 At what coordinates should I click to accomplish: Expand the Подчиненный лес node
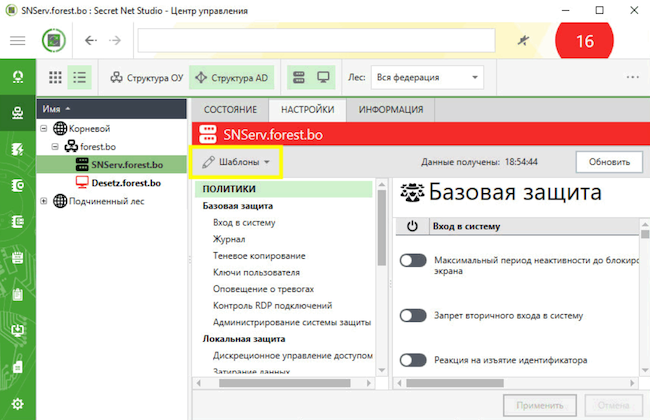(44, 201)
